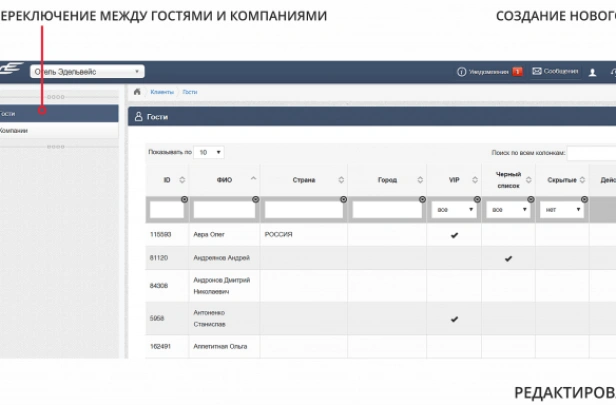The height and width of the screenshot is (405, 616).
Task: Clear the ФИО column filter
Action: point(255,199)
